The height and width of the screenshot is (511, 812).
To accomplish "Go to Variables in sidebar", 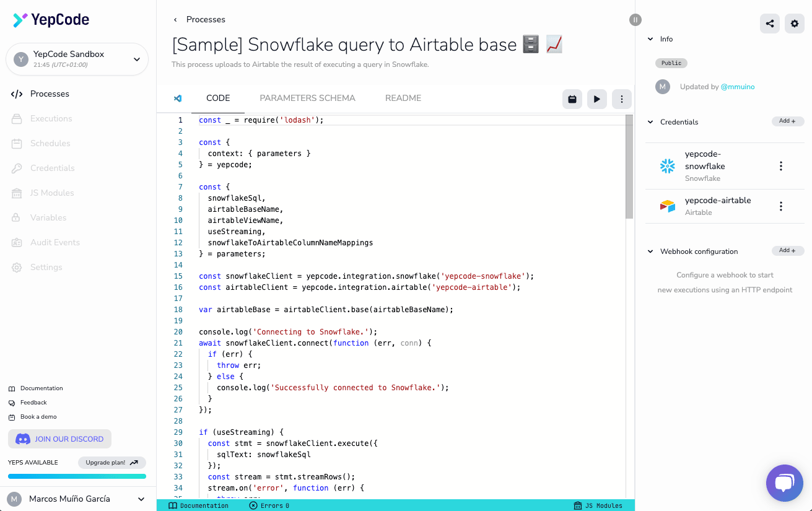I will click(48, 218).
